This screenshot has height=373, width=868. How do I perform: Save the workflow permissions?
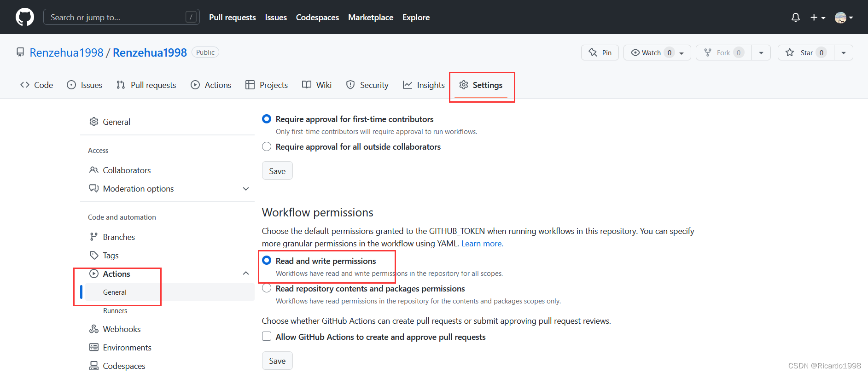click(277, 361)
